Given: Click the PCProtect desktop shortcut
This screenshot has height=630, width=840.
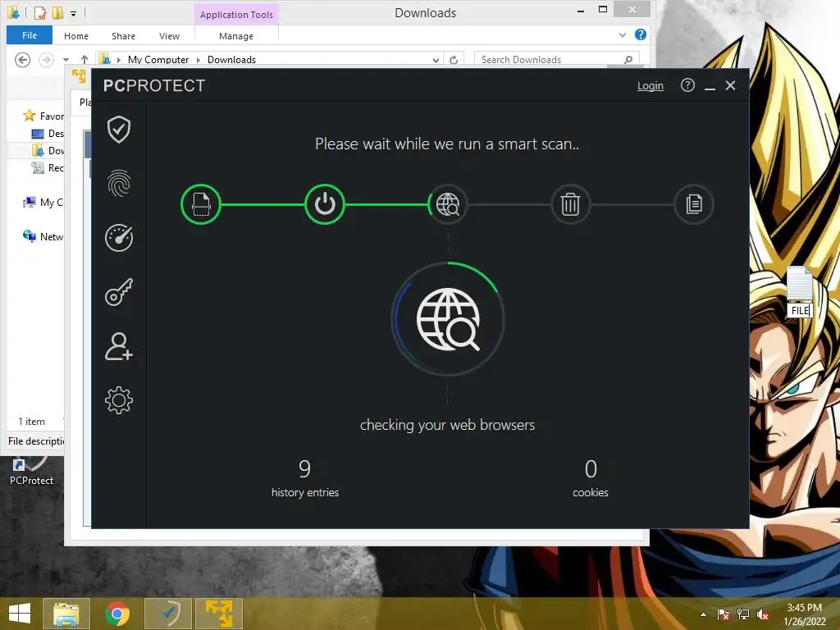Looking at the screenshot, I should [31, 470].
